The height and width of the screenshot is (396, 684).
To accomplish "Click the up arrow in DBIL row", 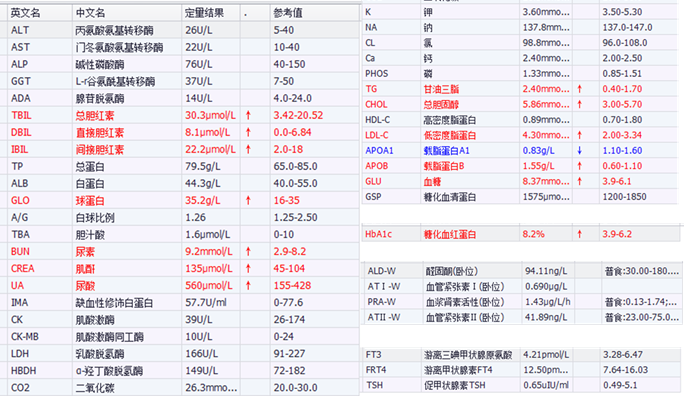I will (248, 132).
